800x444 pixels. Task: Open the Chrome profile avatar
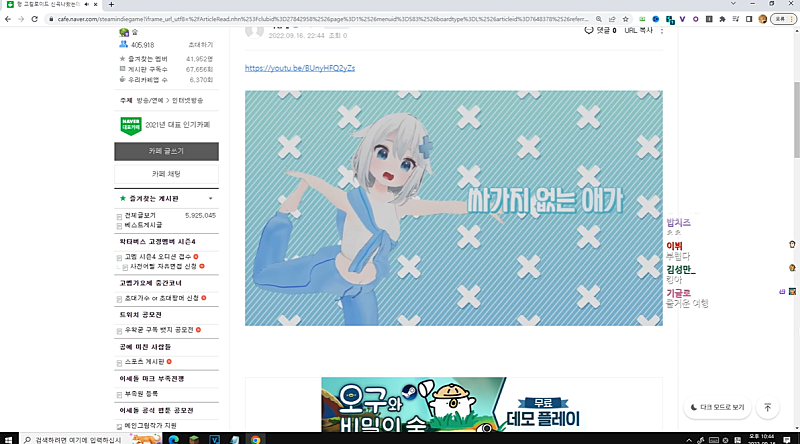763,19
